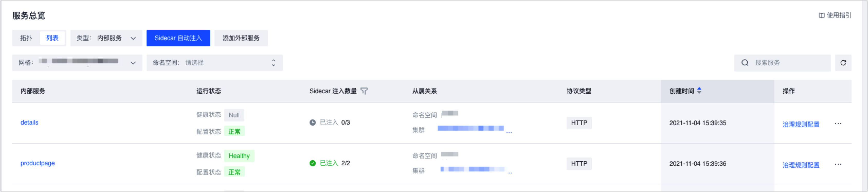Click 治理规则配置 for details row
Image resolution: width=868 pixels, height=192 pixels.
pyautogui.click(x=801, y=125)
